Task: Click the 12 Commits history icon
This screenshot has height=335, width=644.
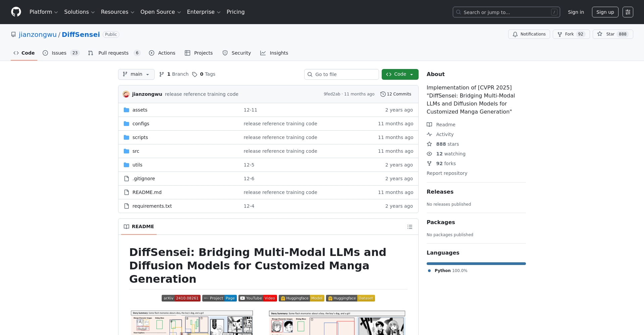Action: 383,94
